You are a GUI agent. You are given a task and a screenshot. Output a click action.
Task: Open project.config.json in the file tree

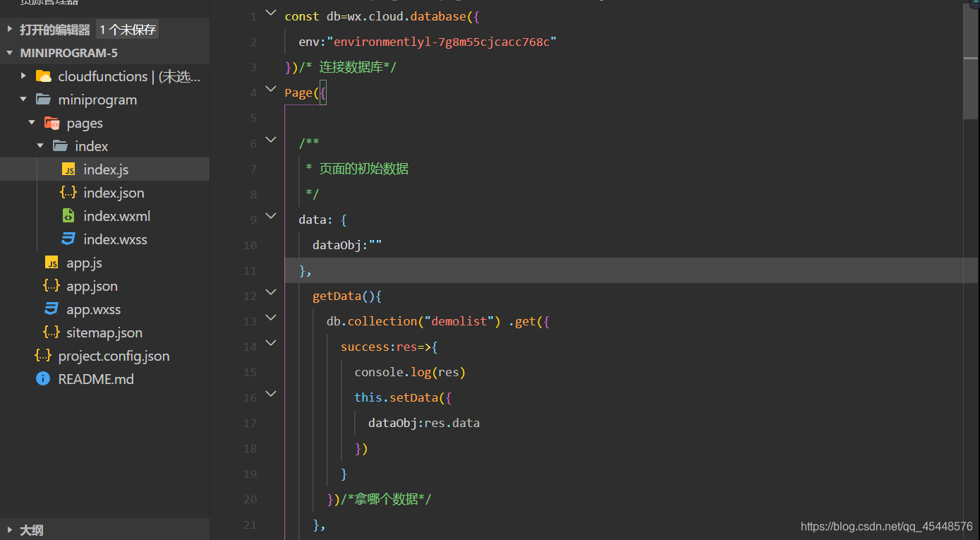104,356
